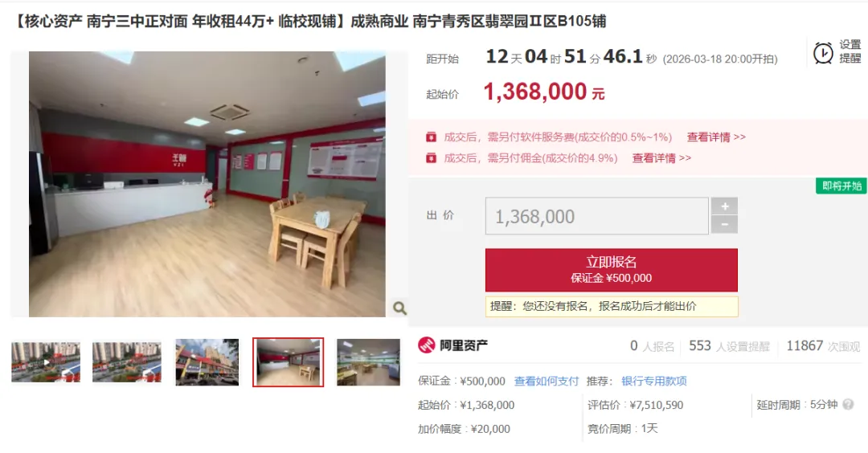Image resolution: width=868 pixels, height=453 pixels.
Task: Select the second aerial view thumbnail
Action: point(127,362)
